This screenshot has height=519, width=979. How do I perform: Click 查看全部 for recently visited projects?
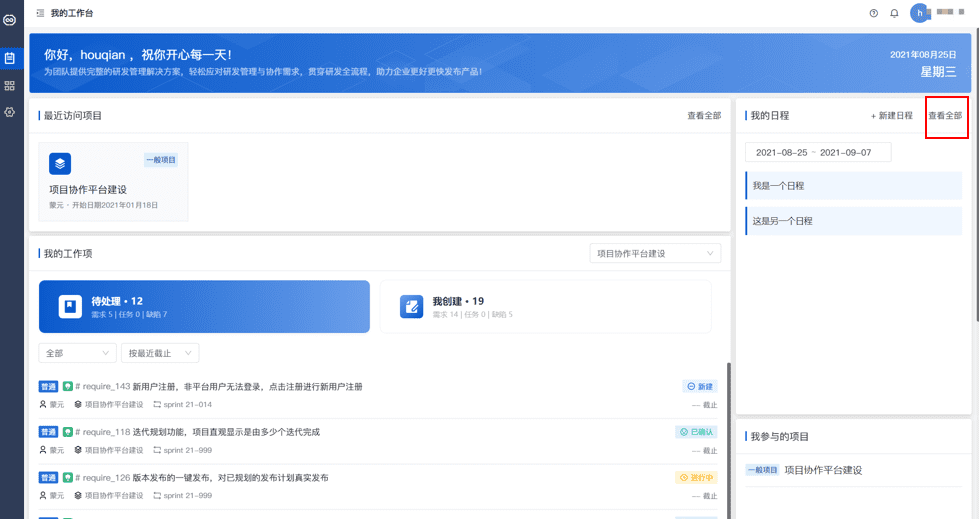click(x=704, y=116)
